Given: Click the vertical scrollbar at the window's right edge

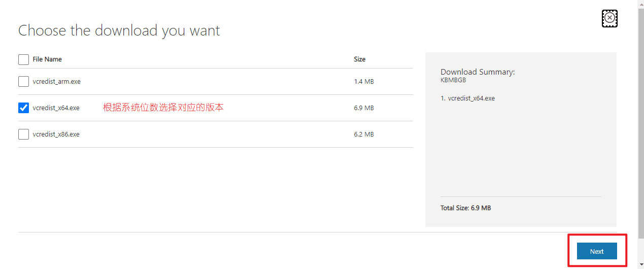Looking at the screenshot, I should [640, 134].
